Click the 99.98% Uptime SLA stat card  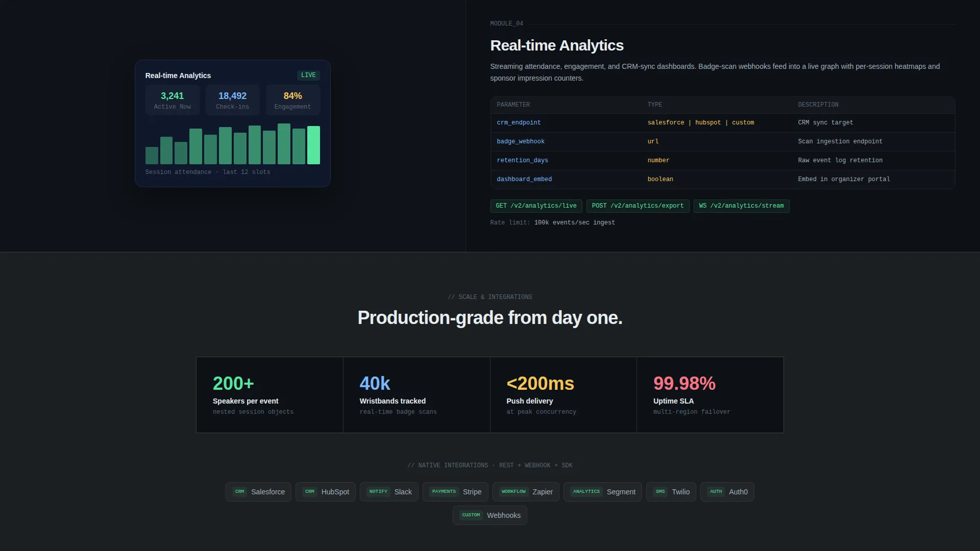click(x=710, y=395)
